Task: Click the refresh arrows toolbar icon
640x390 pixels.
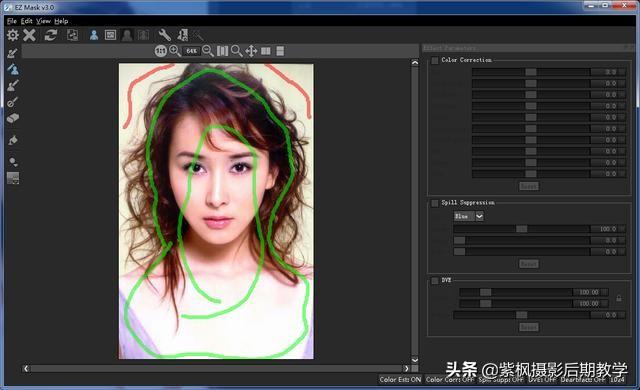Action: (51, 35)
